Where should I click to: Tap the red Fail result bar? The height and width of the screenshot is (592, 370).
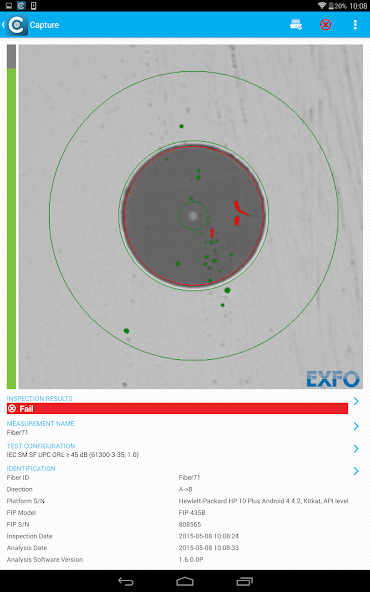click(177, 409)
